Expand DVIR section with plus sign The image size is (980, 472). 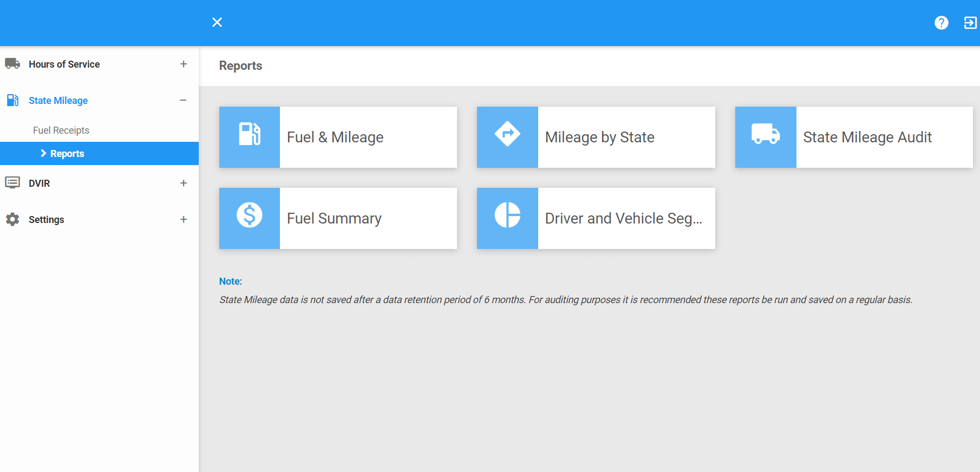(184, 183)
